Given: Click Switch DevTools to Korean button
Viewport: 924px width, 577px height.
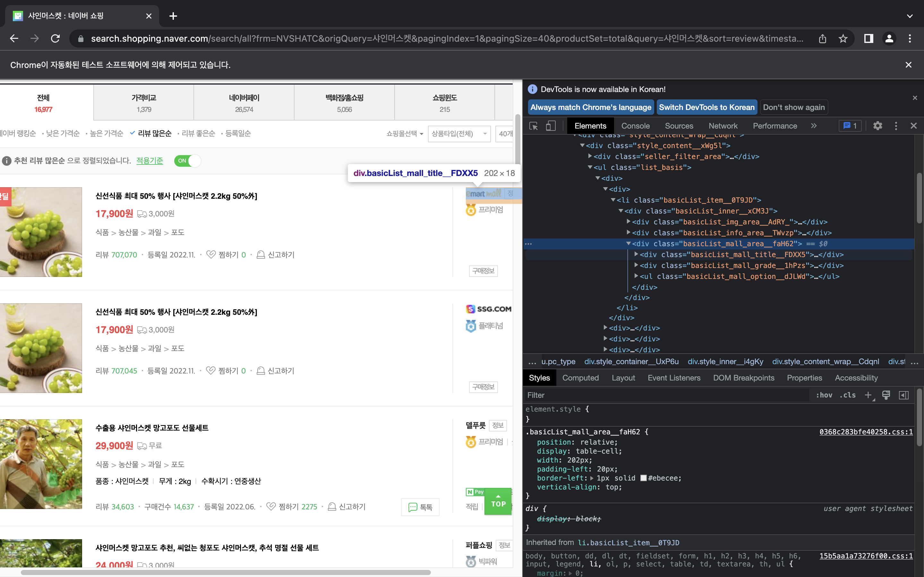Looking at the screenshot, I should click(x=706, y=107).
